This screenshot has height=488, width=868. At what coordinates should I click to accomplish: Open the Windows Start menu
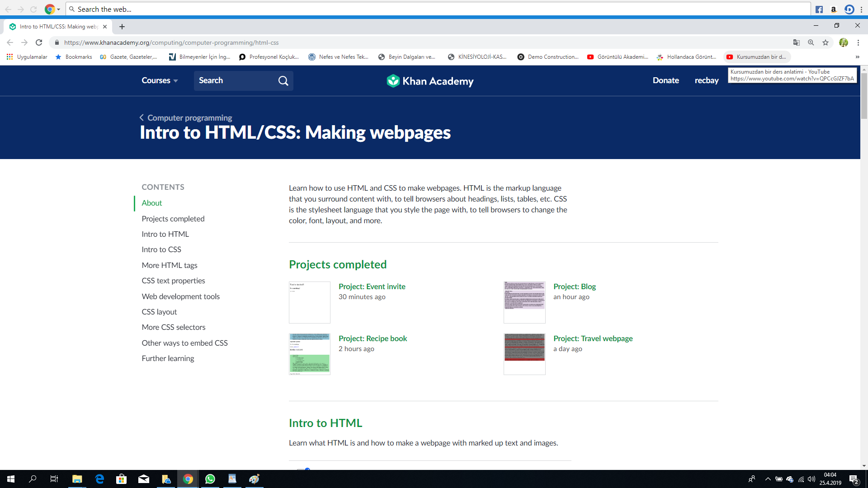tap(11, 479)
